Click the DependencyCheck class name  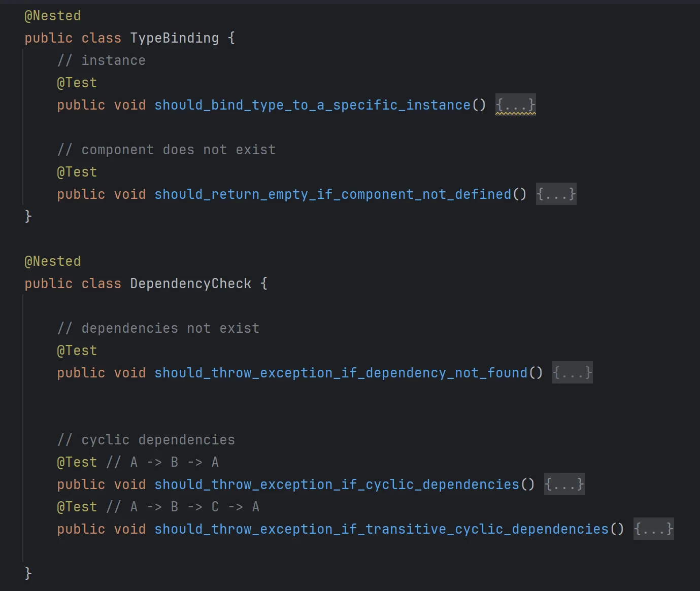click(190, 284)
